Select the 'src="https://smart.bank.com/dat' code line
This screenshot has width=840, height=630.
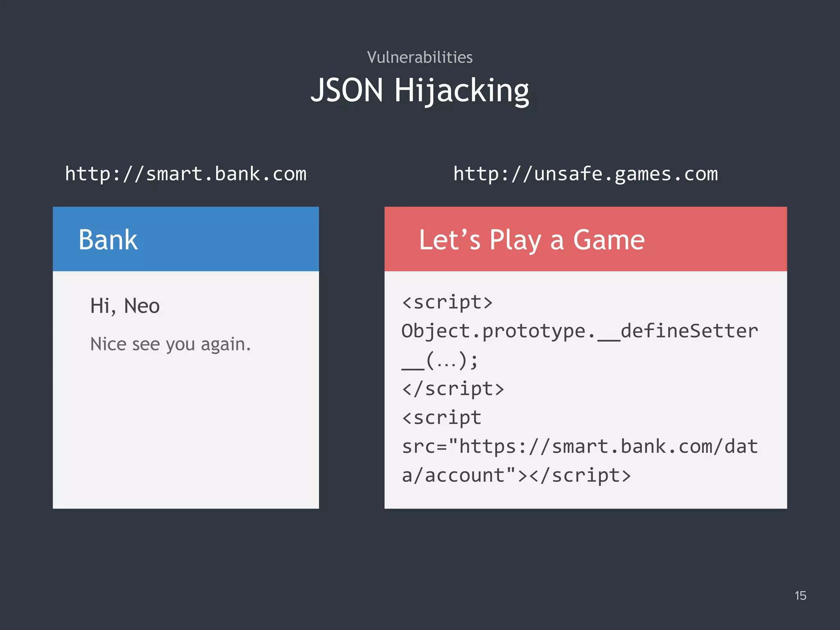(580, 446)
